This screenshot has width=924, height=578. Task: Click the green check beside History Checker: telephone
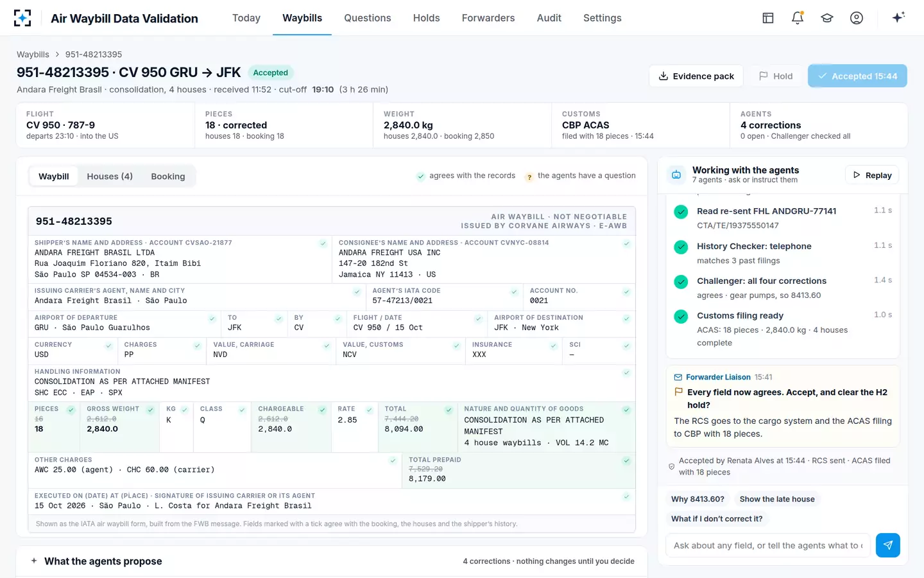point(681,247)
